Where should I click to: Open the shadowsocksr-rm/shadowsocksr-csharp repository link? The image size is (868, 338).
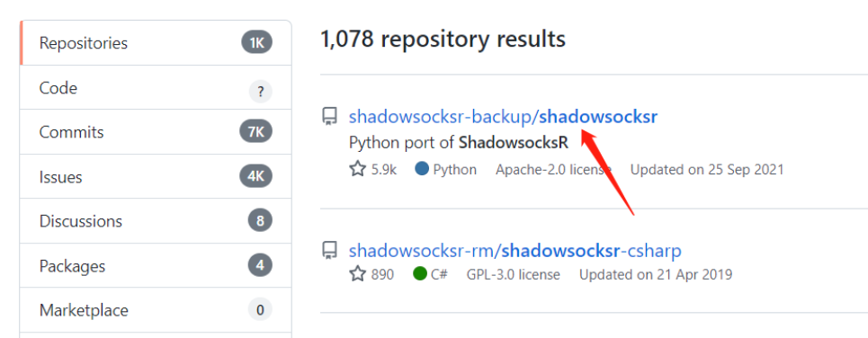click(x=515, y=251)
